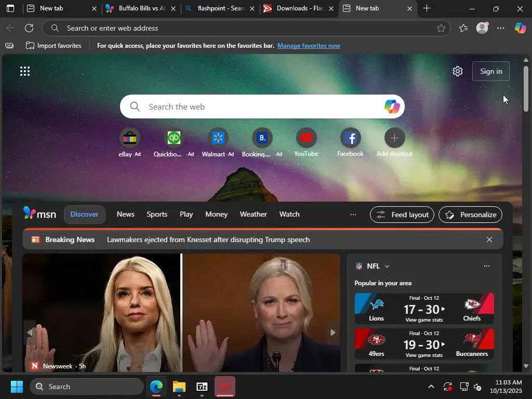Screen dimensions: 532x399
Task: Open 49ers vs Buccaneers game stats
Action: [424, 343]
